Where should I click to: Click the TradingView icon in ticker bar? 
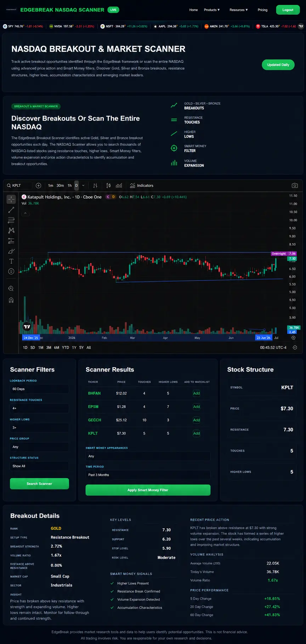click(x=301, y=26)
